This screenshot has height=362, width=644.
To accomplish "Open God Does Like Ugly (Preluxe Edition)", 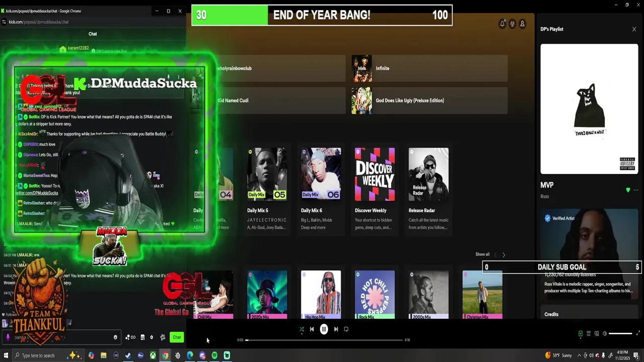I will pos(429,101).
